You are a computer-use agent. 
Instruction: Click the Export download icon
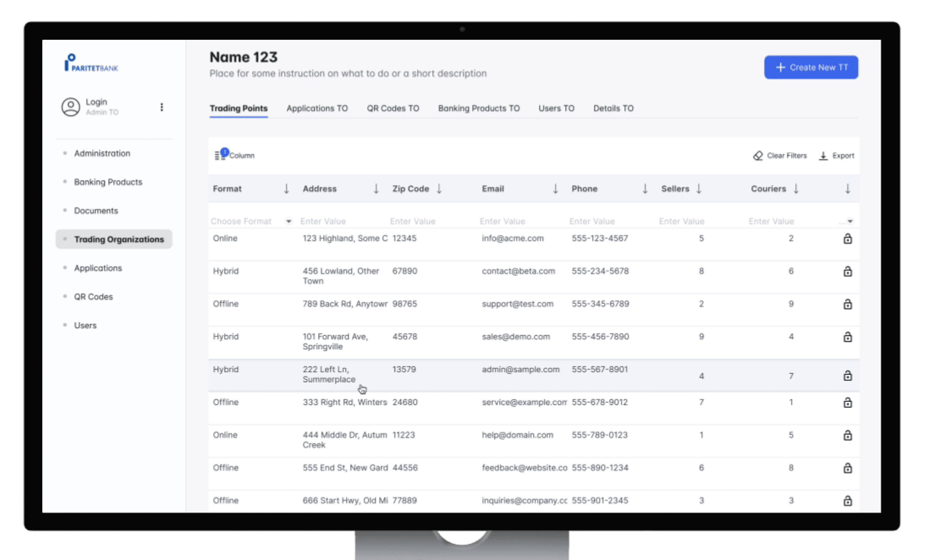coord(823,155)
